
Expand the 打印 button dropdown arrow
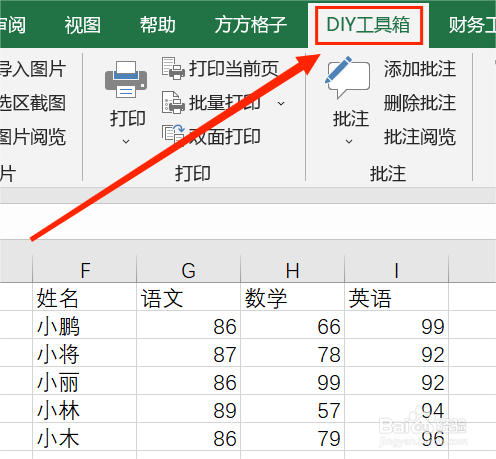coord(126,141)
